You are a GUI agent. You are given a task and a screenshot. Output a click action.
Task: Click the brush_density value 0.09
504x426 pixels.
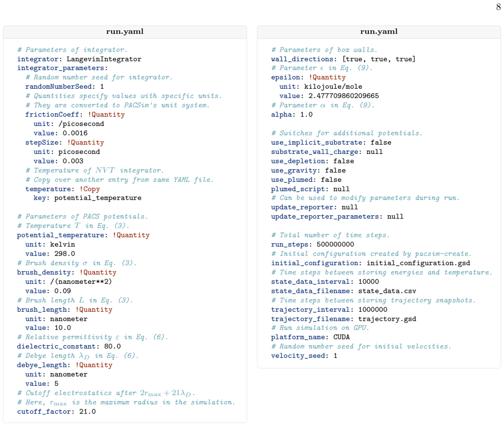tap(62, 291)
